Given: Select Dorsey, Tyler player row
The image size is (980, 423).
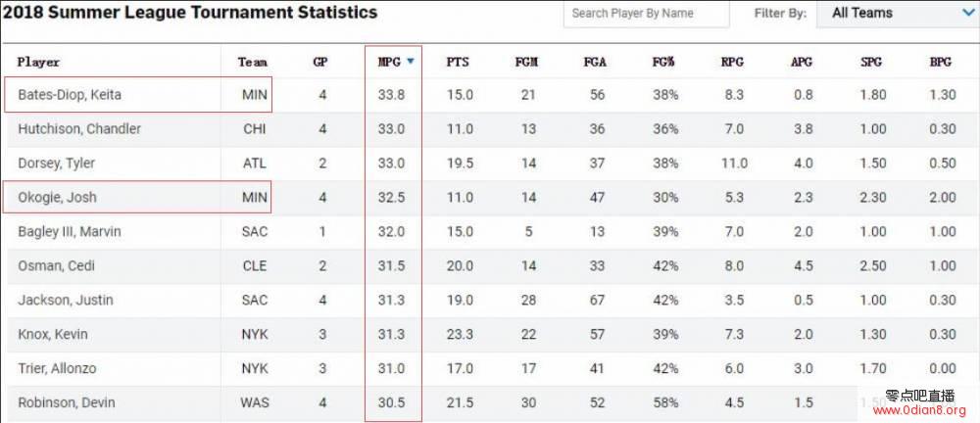Looking at the screenshot, I should [x=490, y=164].
